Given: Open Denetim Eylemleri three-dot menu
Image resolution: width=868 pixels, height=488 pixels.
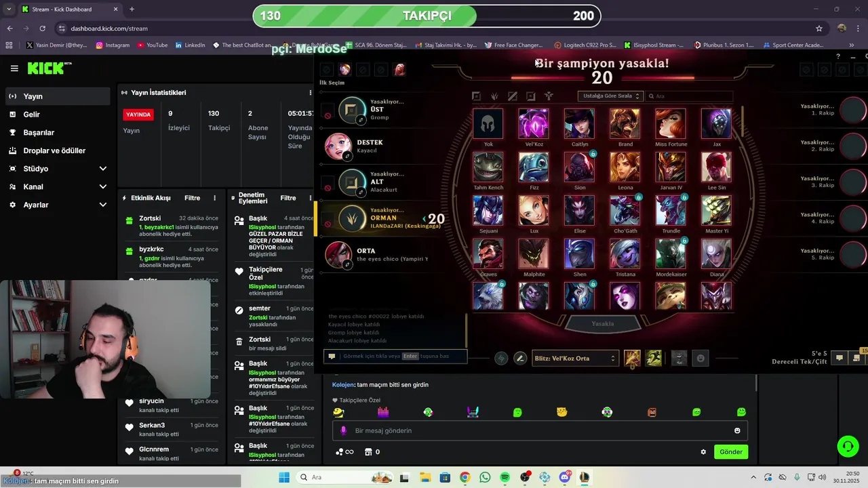Looking at the screenshot, I should (x=311, y=198).
